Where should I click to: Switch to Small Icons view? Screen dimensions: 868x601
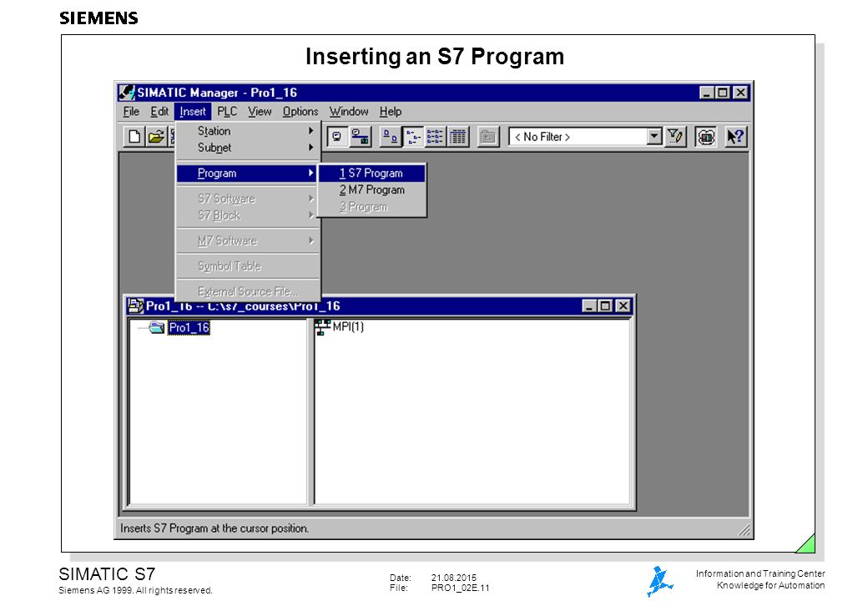[413, 137]
